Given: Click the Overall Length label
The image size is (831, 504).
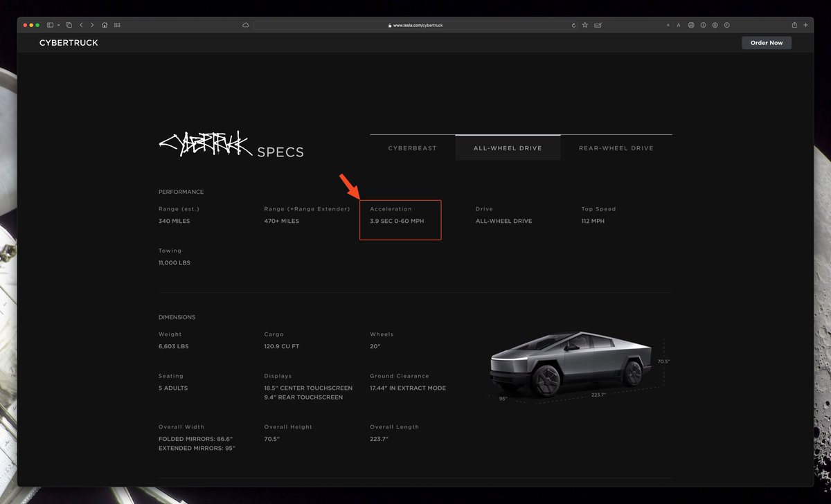Looking at the screenshot, I should (x=395, y=427).
